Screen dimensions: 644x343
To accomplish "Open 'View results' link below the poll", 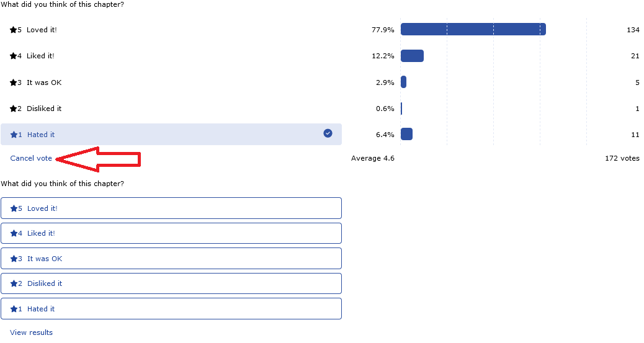I will 31,332.
